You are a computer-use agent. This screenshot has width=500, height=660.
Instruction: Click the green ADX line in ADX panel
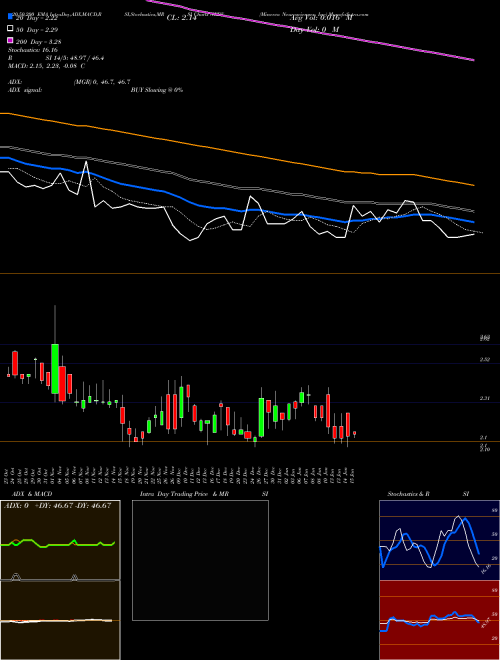point(58,543)
